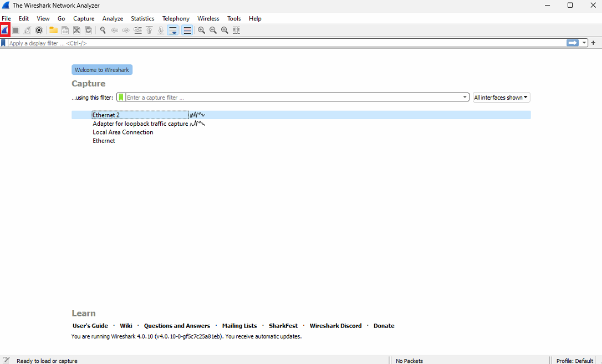The image size is (602, 364).
Task: Click the resize columns icon
Action: 236,30
